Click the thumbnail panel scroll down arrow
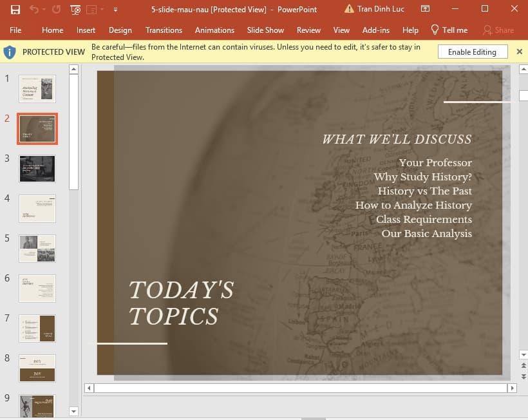 73,411
